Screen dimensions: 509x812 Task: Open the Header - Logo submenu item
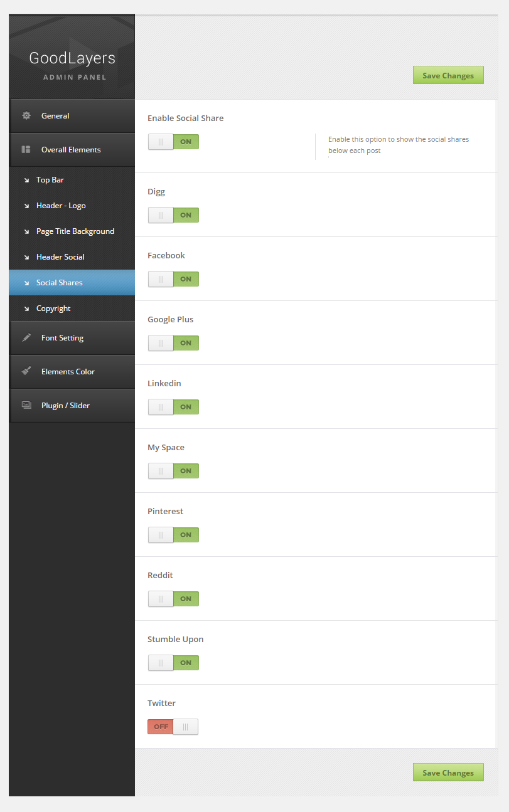(61, 206)
